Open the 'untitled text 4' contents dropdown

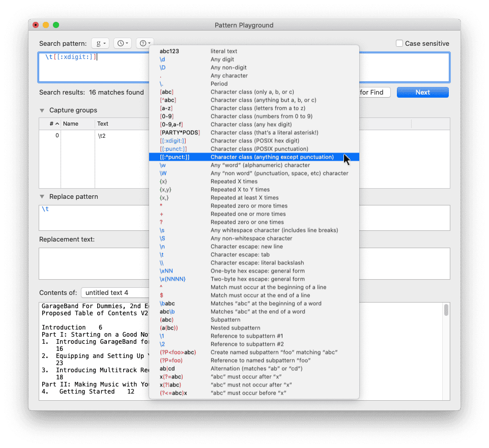pyautogui.click(x=114, y=292)
